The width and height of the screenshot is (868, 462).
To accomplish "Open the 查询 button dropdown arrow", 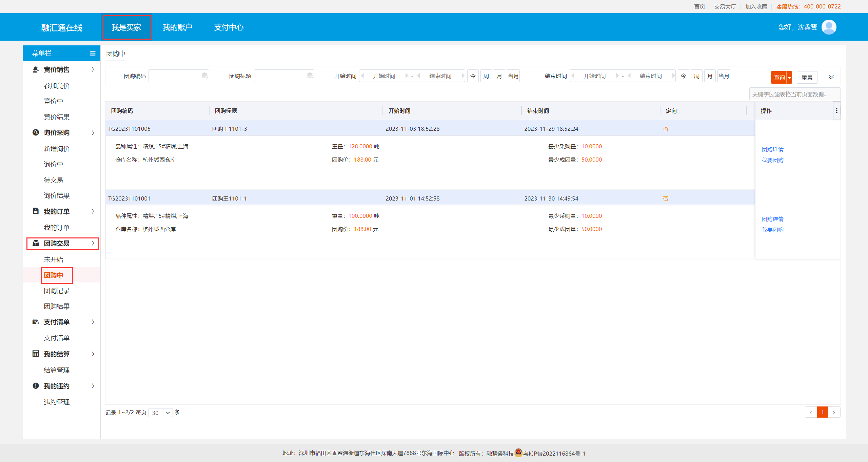I will (789, 78).
